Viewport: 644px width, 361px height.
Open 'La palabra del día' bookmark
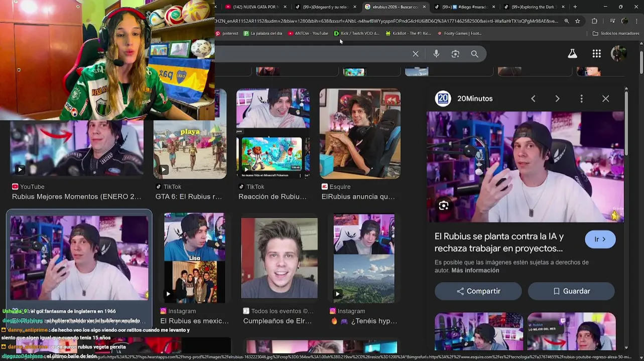click(263, 34)
